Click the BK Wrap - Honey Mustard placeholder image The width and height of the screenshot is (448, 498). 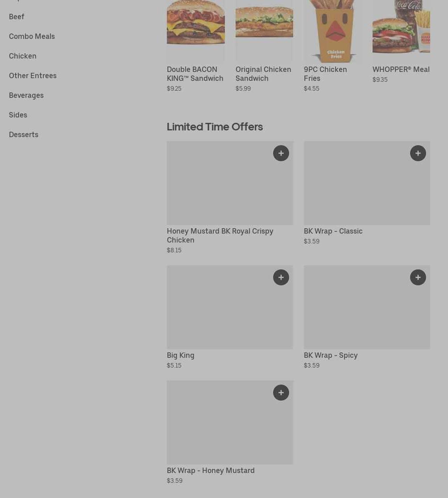[x=230, y=423]
